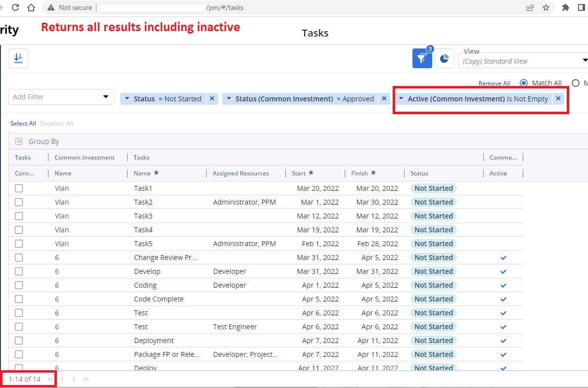Open the pie chart widgets icon
This screenshot has width=588, height=388.
[x=445, y=58]
